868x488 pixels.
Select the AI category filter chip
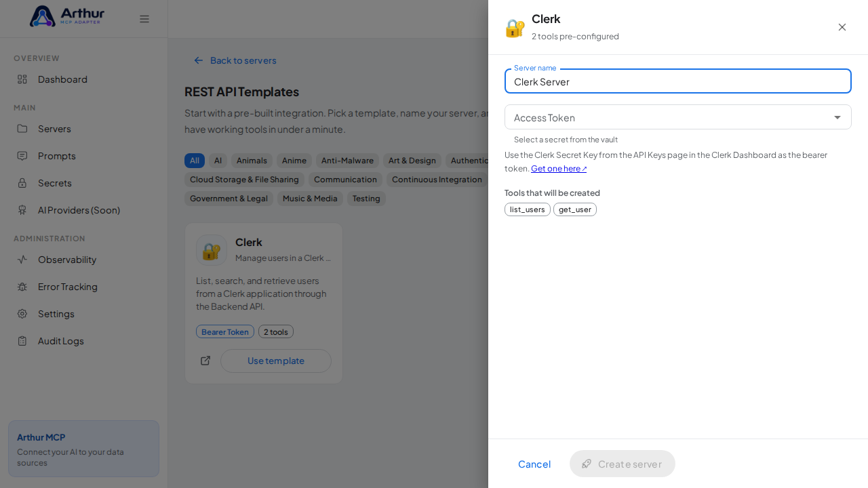click(218, 161)
